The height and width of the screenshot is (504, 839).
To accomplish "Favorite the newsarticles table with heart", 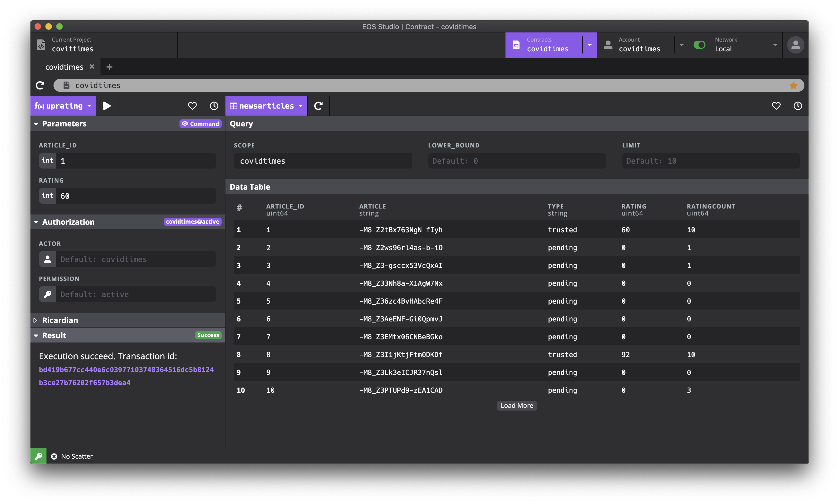I will pyautogui.click(x=776, y=106).
